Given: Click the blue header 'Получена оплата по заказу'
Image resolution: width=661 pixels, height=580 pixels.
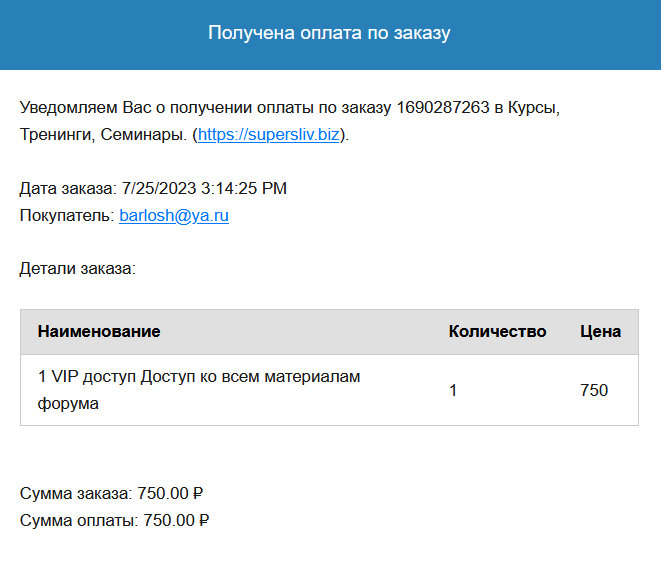Looking at the screenshot, I should pos(329,33).
